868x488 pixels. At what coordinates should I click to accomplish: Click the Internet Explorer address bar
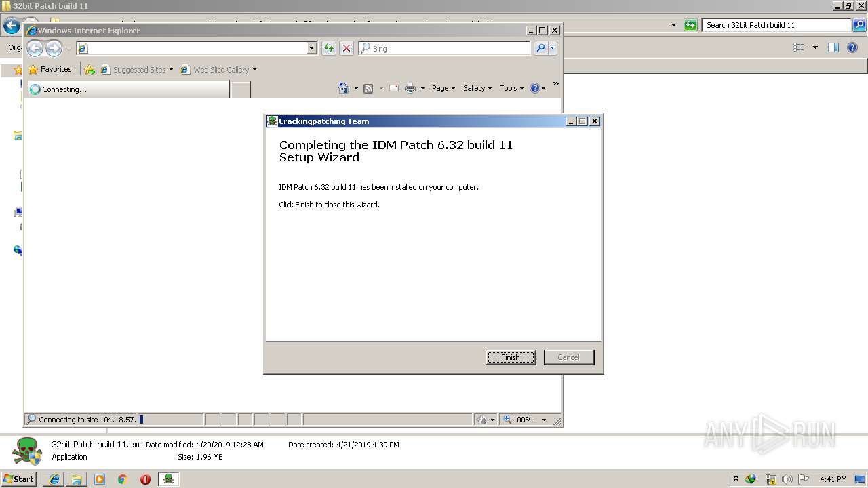tap(197, 48)
